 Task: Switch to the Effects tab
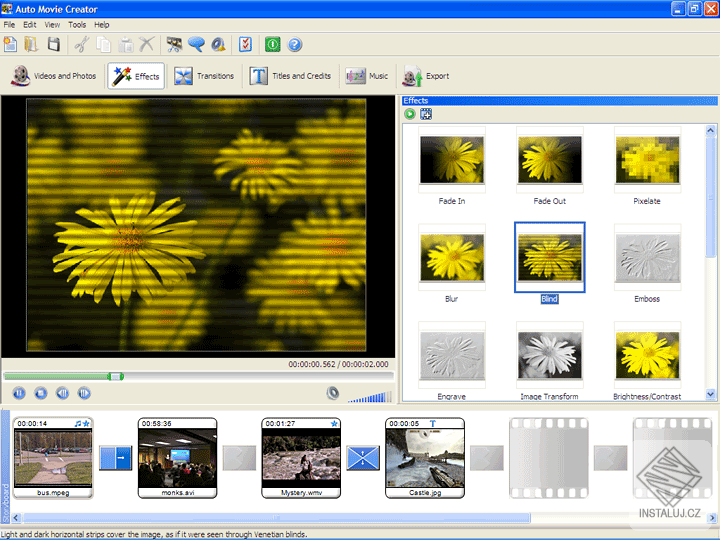[136, 76]
